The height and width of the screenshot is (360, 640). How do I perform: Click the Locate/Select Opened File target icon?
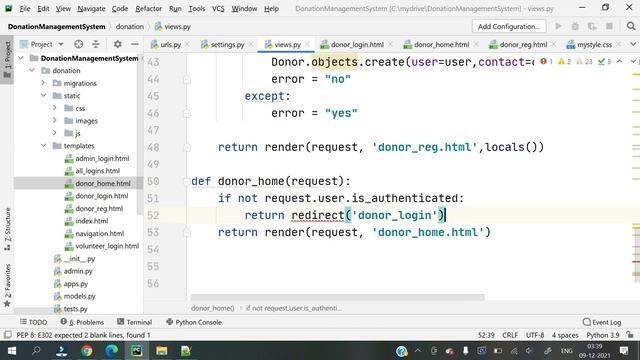coord(79,44)
